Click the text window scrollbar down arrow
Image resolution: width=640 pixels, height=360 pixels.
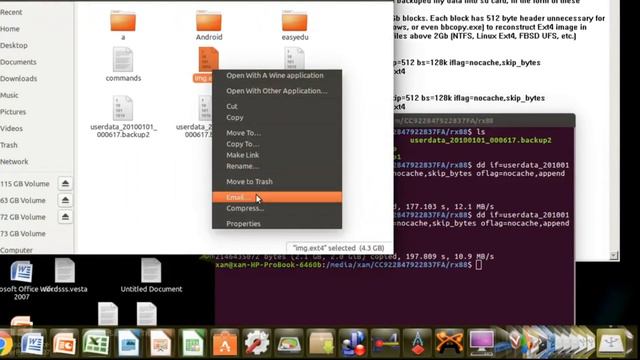[x=613, y=256]
